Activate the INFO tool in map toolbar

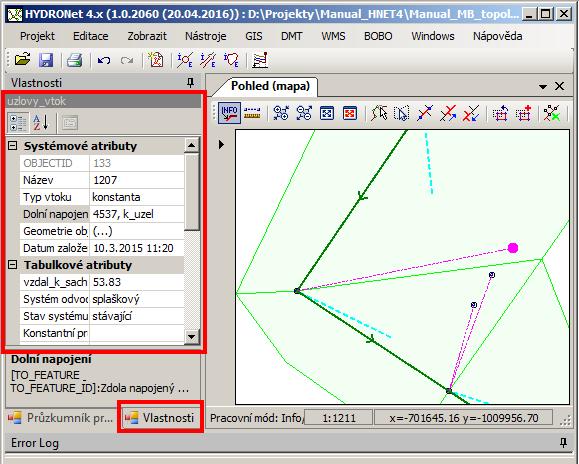(229, 113)
